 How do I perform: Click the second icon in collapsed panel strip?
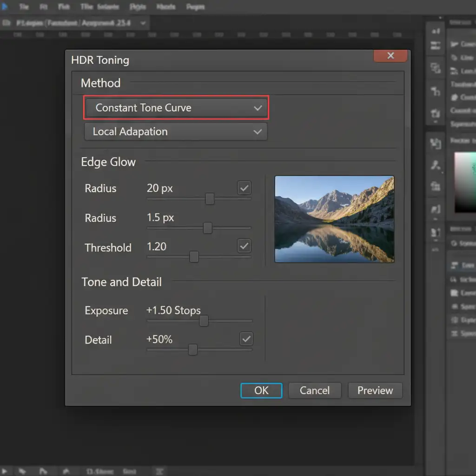tap(436, 46)
